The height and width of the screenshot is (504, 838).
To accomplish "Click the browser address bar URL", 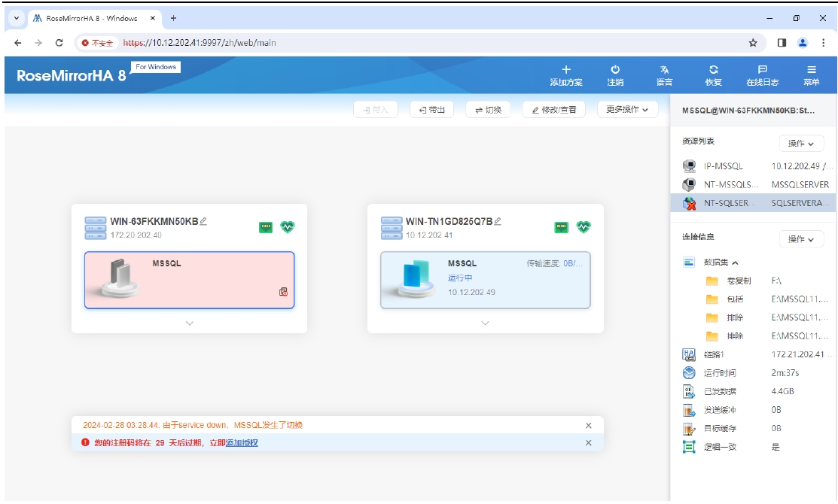I will coord(200,43).
